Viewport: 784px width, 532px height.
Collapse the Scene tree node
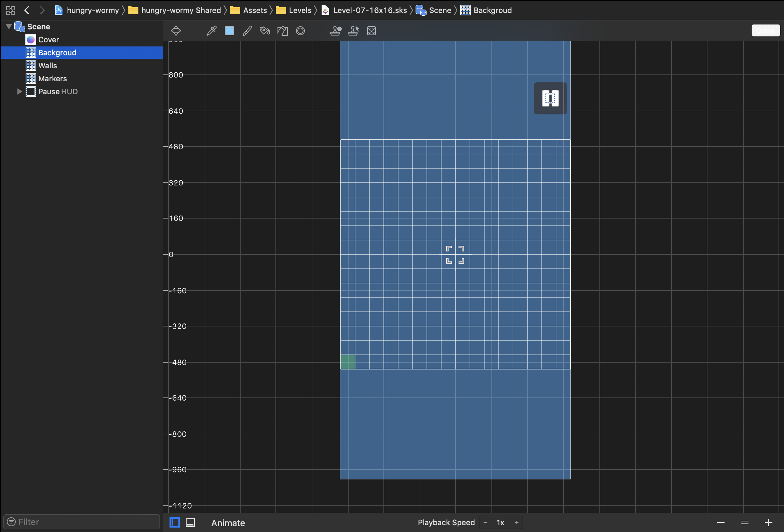(9, 26)
